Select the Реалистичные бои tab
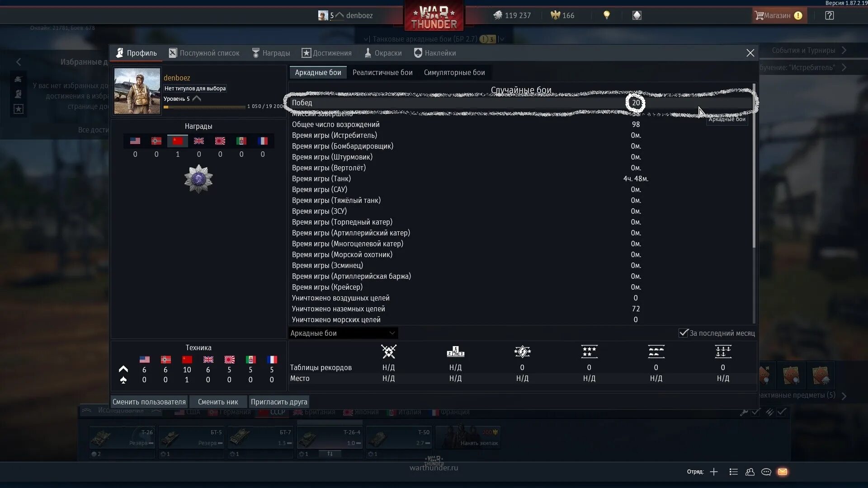868x488 pixels. point(382,72)
